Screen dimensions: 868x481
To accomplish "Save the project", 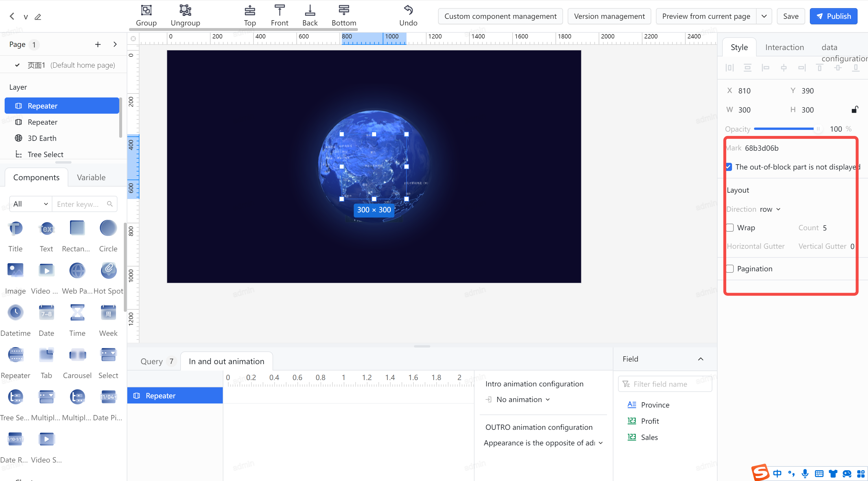I will point(790,16).
